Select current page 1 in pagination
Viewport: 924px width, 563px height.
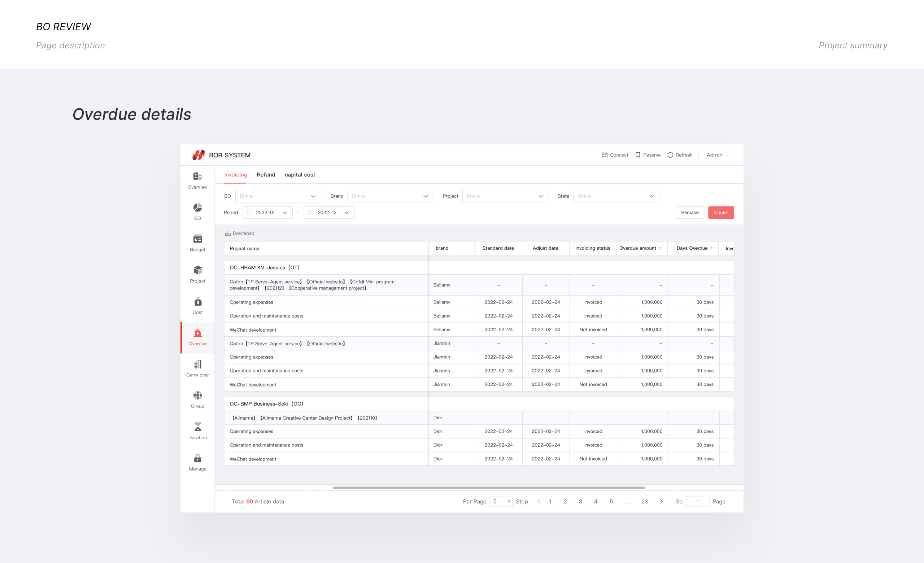[x=550, y=502]
